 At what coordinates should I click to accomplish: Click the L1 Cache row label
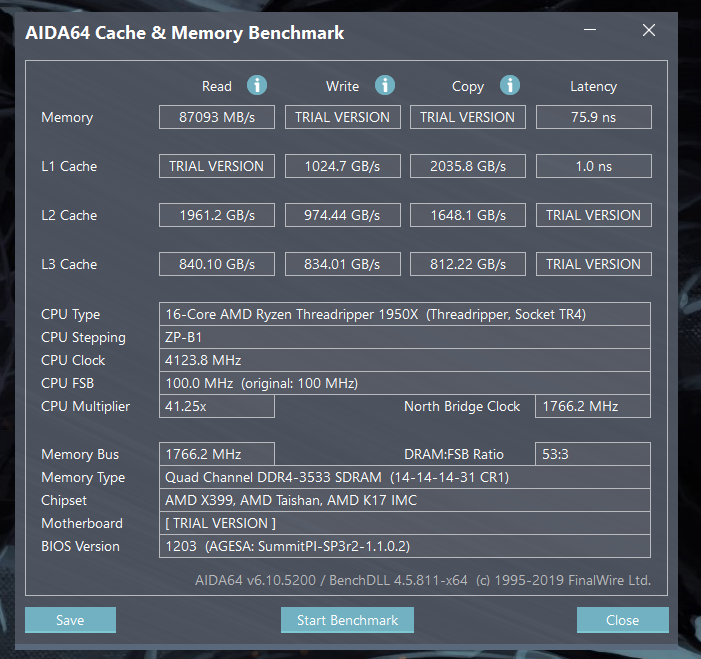click(69, 166)
